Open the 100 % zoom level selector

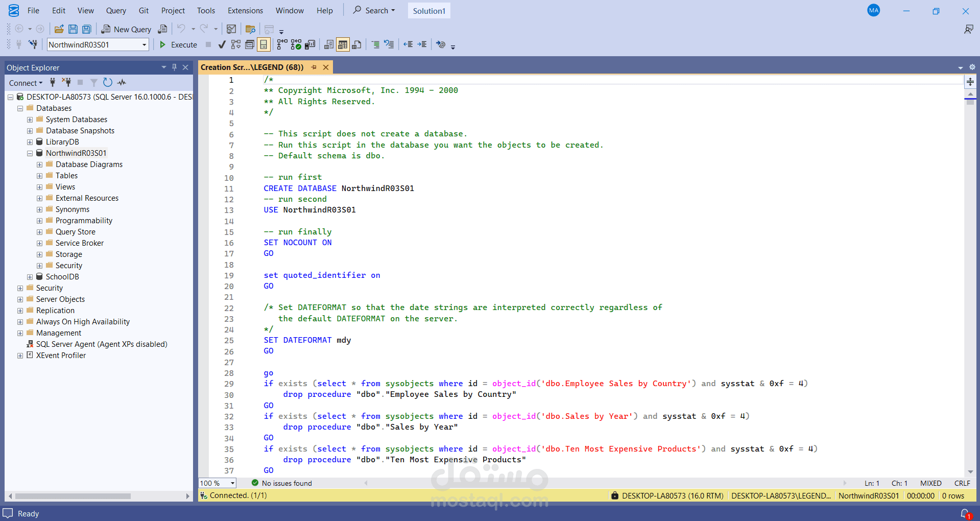(x=232, y=483)
